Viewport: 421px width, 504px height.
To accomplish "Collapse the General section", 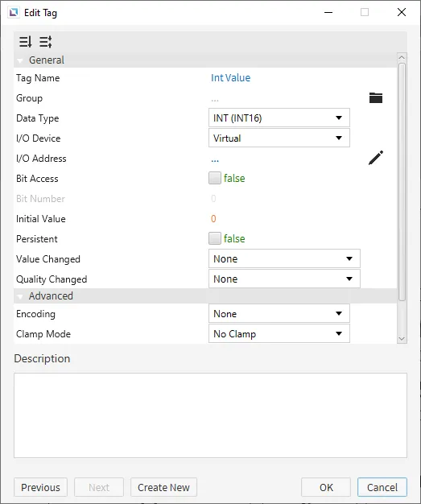I will [x=20, y=60].
